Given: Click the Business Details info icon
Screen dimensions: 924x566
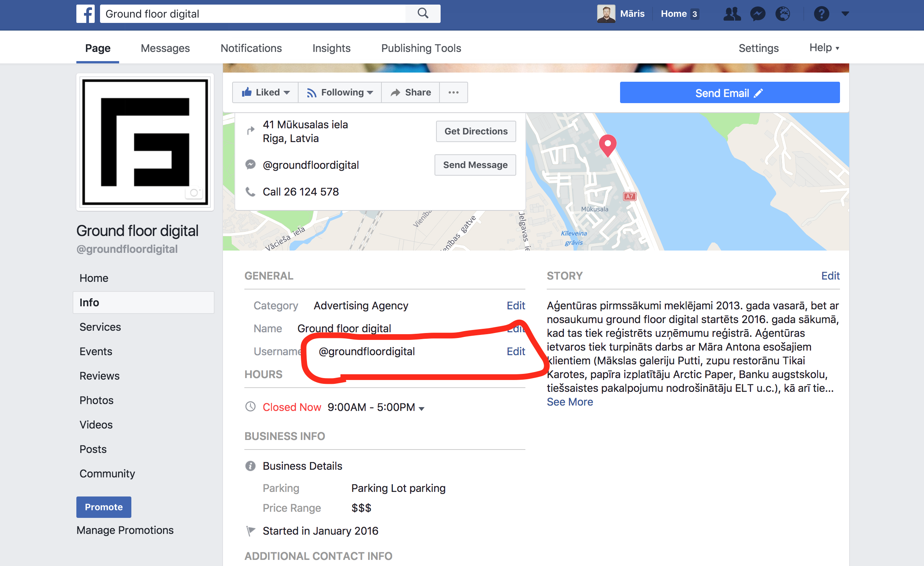Looking at the screenshot, I should coord(250,466).
